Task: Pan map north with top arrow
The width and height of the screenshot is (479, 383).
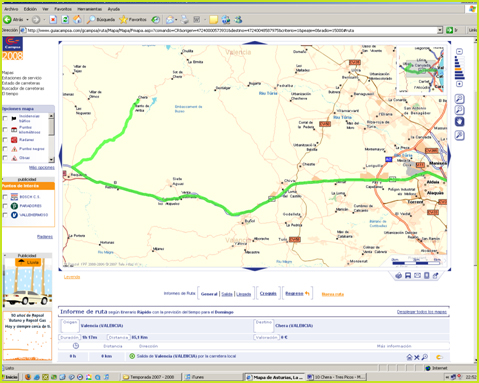Action: [255, 43]
